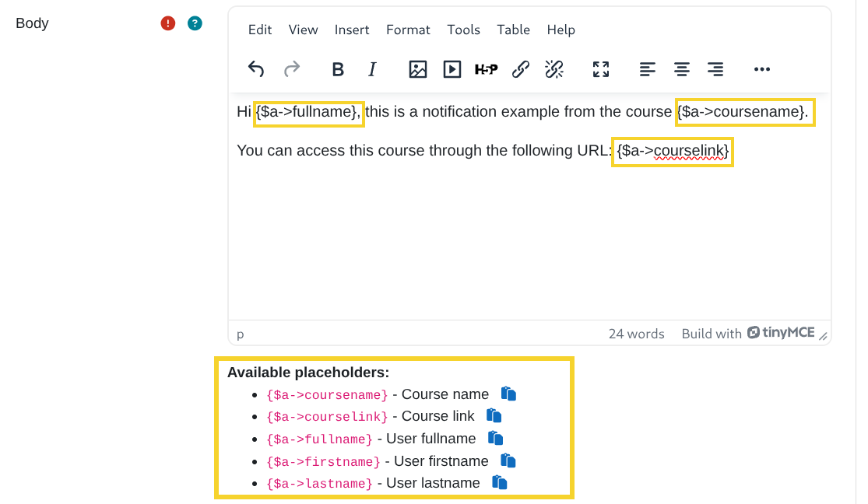Toggle fullscreen editing mode
The height and width of the screenshot is (504, 868).
click(600, 69)
